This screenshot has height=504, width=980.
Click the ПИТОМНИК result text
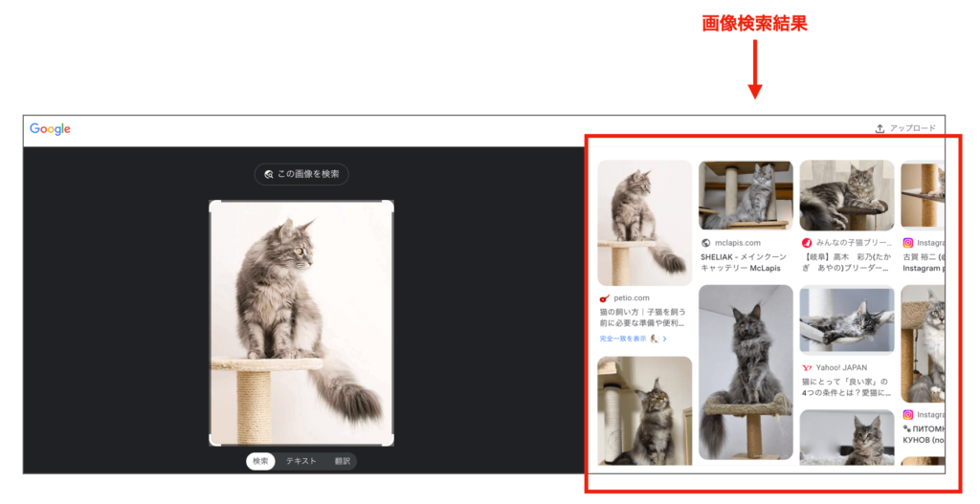point(924,435)
